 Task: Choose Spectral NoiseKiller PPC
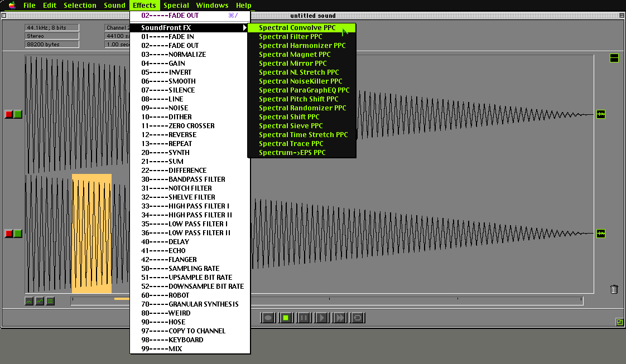click(x=301, y=81)
